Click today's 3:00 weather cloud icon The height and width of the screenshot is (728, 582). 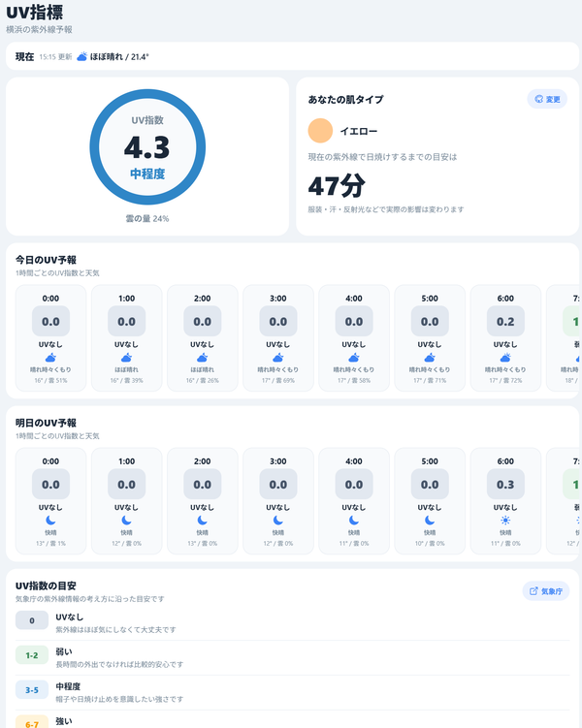pos(277,358)
